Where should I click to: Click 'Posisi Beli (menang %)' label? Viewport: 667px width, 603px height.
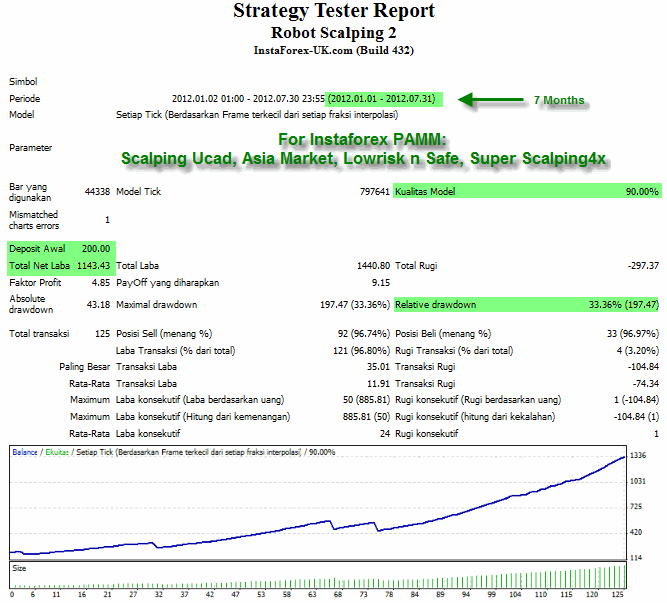pos(443,334)
